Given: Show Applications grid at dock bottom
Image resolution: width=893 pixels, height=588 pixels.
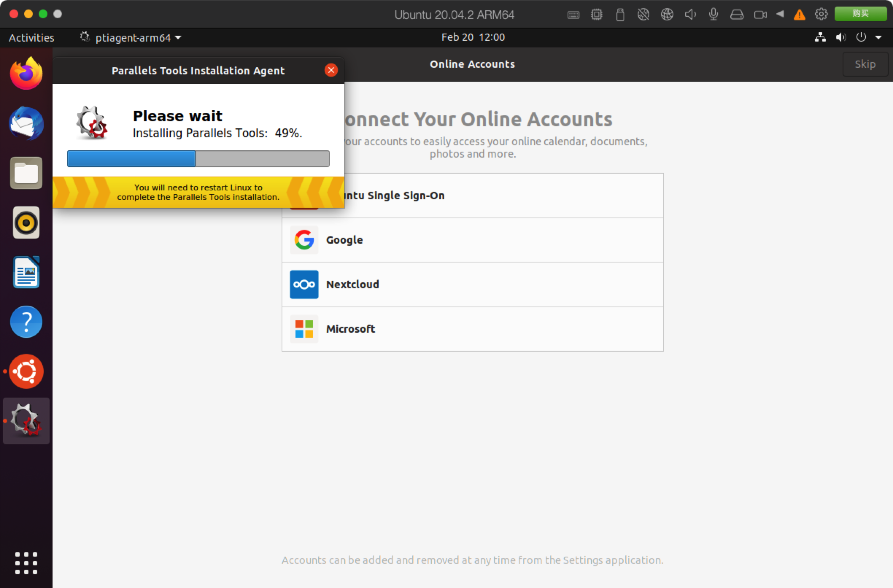Looking at the screenshot, I should click(x=26, y=562).
